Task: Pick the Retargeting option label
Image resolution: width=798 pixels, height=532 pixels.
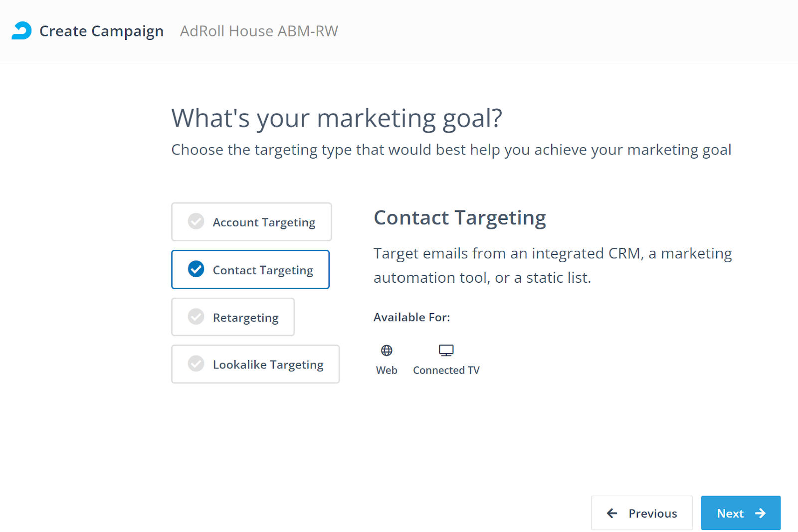Action: 245,318
